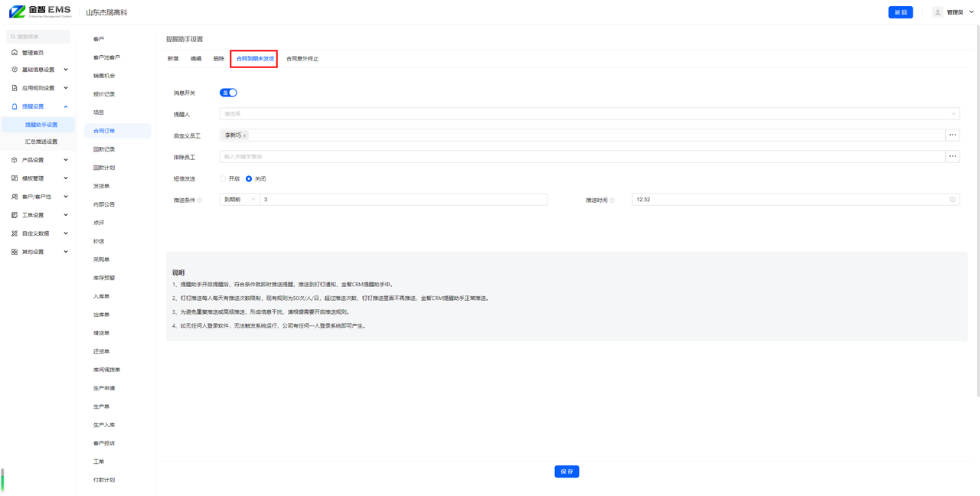This screenshot has width=980, height=496.
Task: Expand 客户/客户池 menu
Action: (x=66, y=197)
